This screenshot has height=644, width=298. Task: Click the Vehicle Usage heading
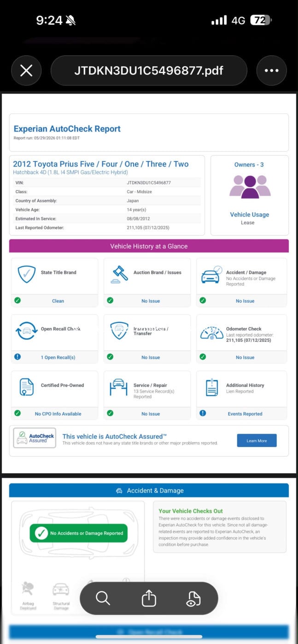click(250, 214)
